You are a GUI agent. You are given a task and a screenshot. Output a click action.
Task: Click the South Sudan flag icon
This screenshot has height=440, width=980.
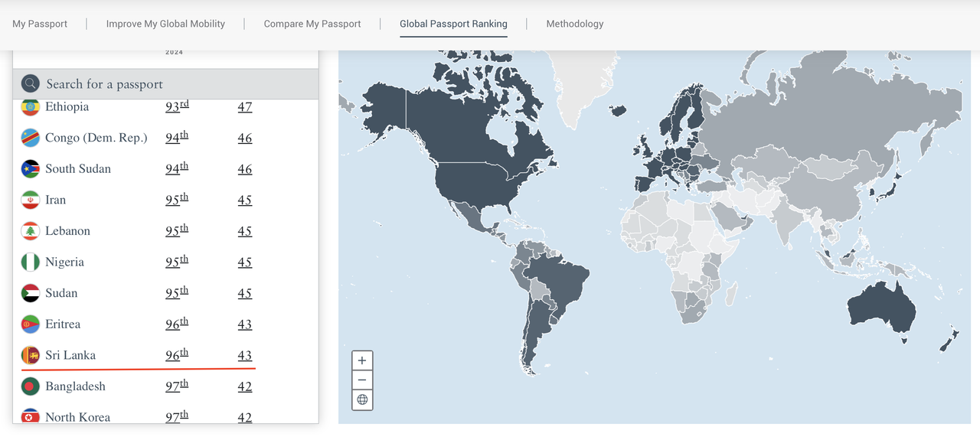coord(31,169)
